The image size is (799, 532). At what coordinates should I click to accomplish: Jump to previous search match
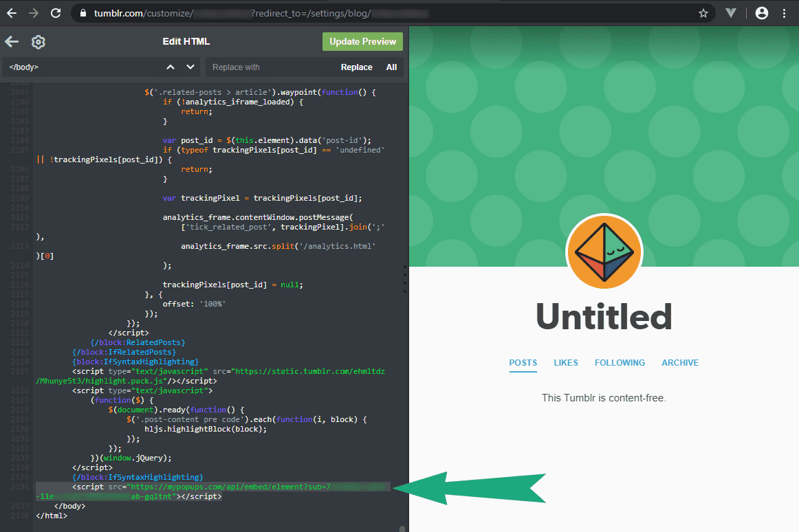point(171,67)
